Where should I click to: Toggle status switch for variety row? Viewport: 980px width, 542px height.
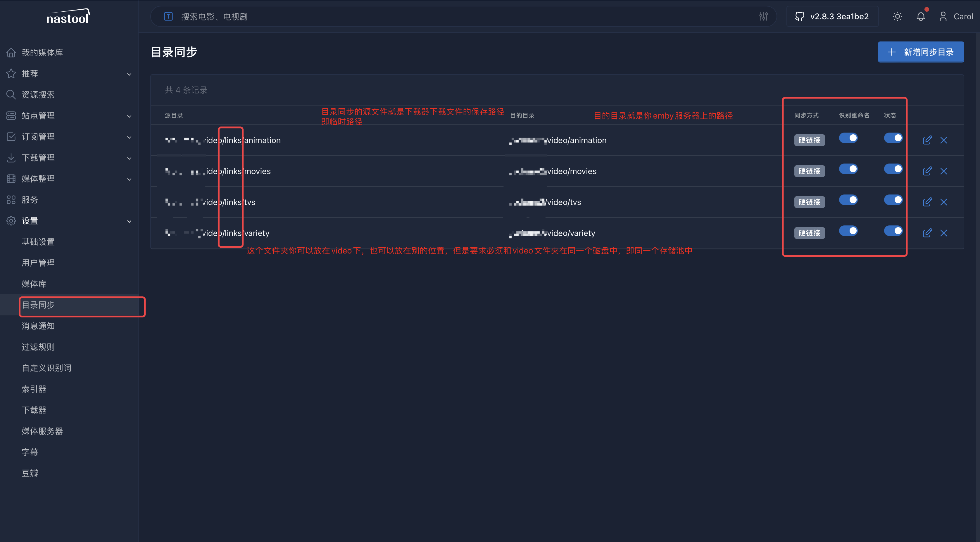[893, 231]
